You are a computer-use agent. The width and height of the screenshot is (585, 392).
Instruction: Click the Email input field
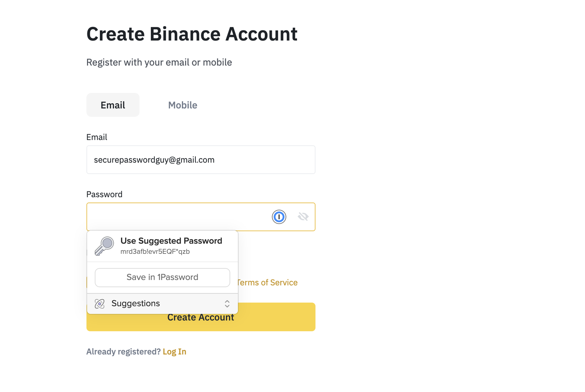point(200,159)
